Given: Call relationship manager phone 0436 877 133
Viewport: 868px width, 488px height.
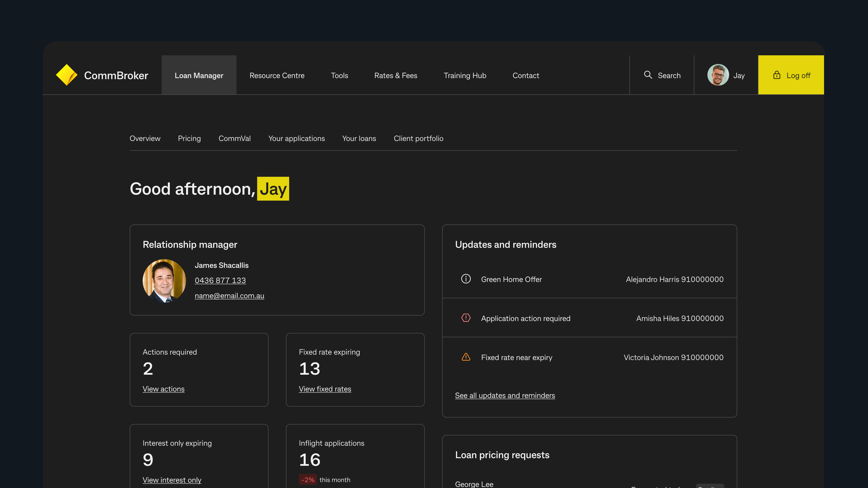Looking at the screenshot, I should pyautogui.click(x=220, y=280).
